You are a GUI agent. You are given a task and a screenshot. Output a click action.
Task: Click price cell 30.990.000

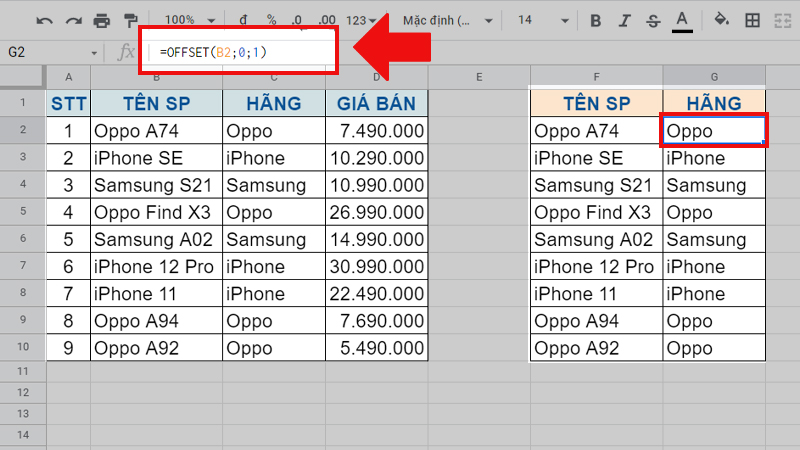tap(377, 266)
